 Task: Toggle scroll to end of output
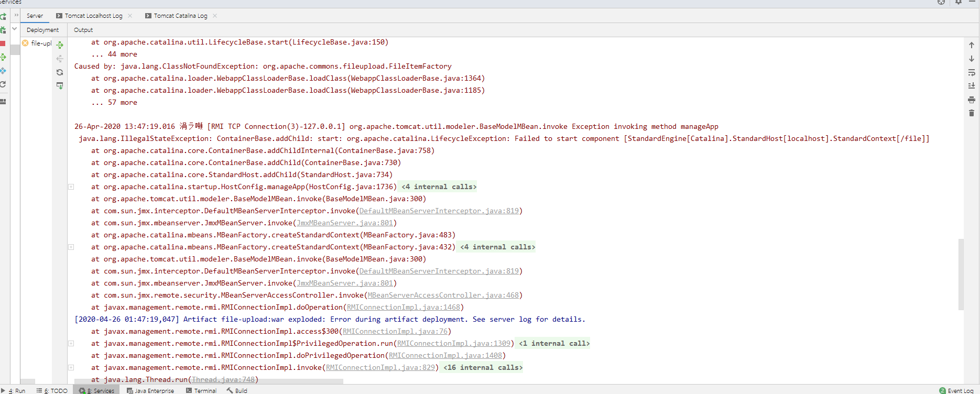(x=971, y=85)
